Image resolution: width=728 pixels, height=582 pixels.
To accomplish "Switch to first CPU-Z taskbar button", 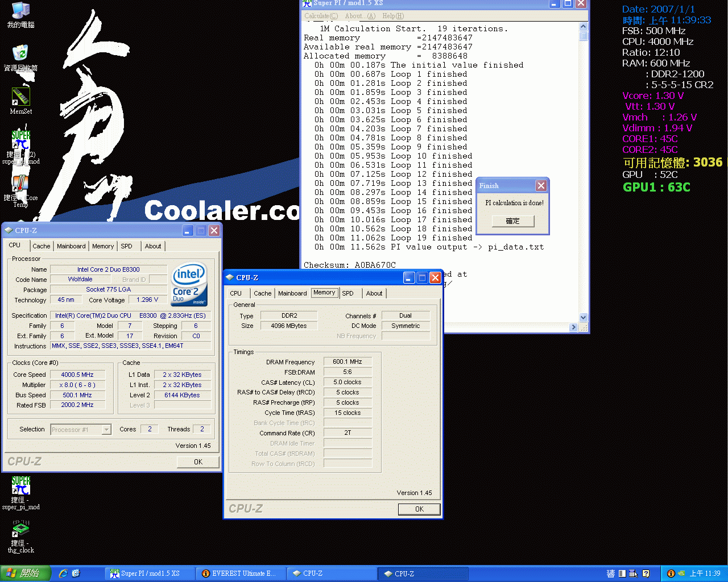I will point(332,573).
